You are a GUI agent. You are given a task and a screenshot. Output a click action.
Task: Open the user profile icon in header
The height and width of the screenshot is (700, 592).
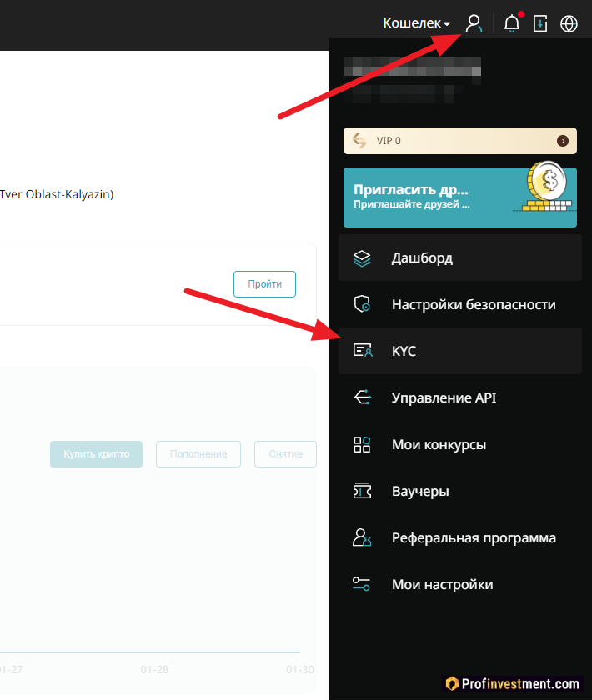click(x=474, y=23)
